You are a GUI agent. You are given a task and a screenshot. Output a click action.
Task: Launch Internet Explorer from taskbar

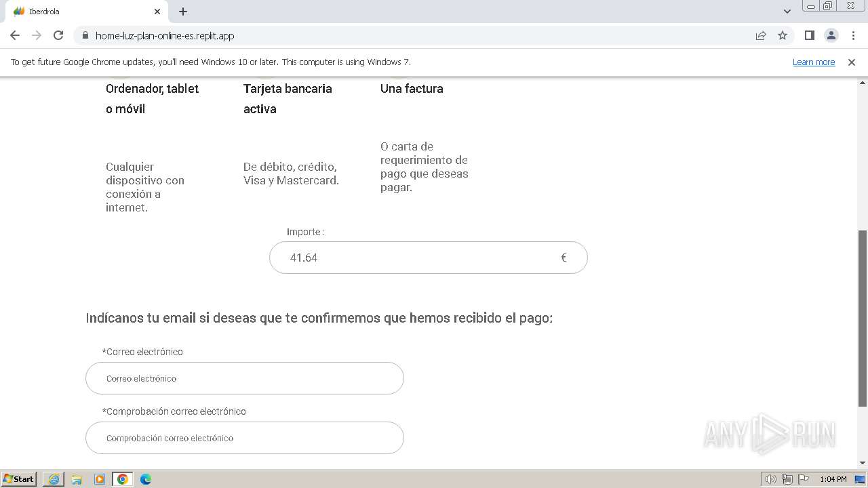point(54,479)
